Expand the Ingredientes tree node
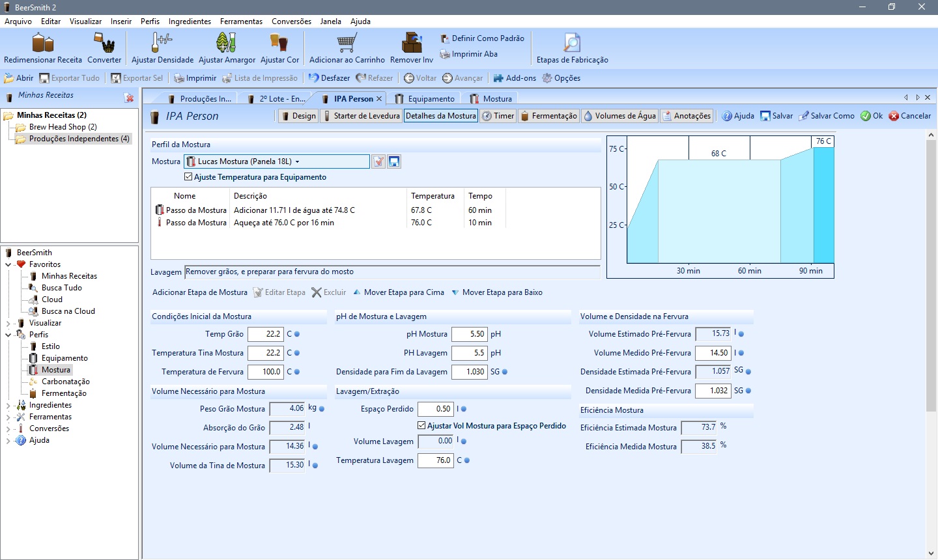 pos(8,405)
